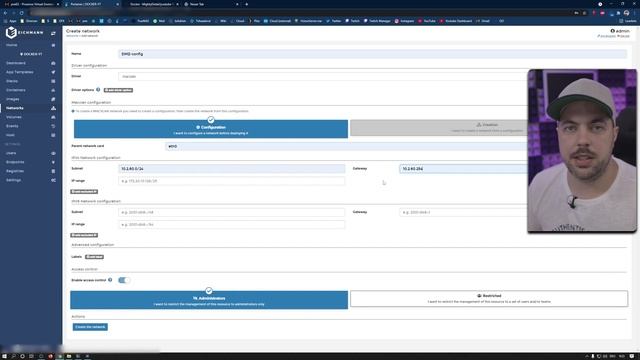Click the Containers sidebar icon
The width and height of the screenshot is (640, 360).
pyautogui.click(x=53, y=90)
